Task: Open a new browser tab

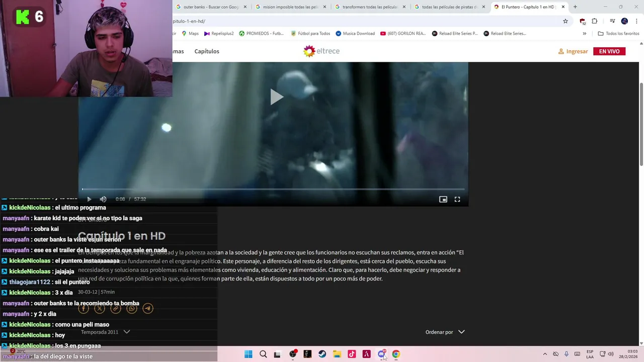Action: tap(575, 7)
